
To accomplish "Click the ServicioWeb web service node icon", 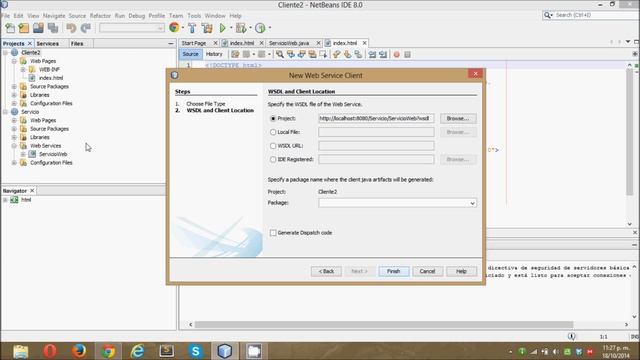I will tap(32, 154).
